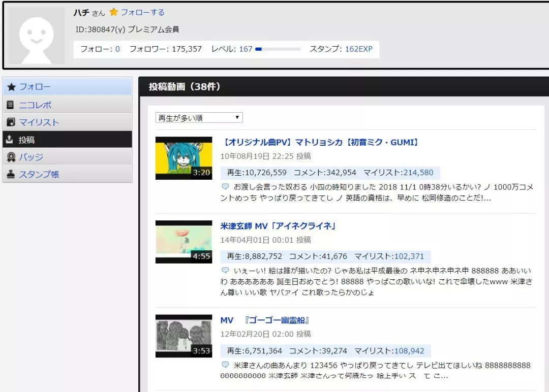
Task: Click the user profile avatar image
Action: pyautogui.click(x=37, y=36)
